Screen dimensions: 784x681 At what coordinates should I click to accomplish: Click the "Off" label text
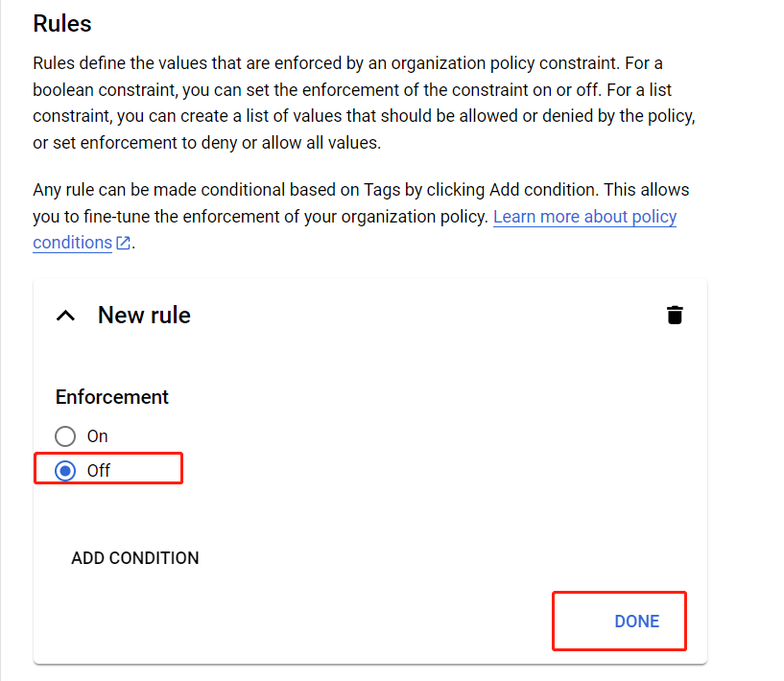pyautogui.click(x=99, y=470)
